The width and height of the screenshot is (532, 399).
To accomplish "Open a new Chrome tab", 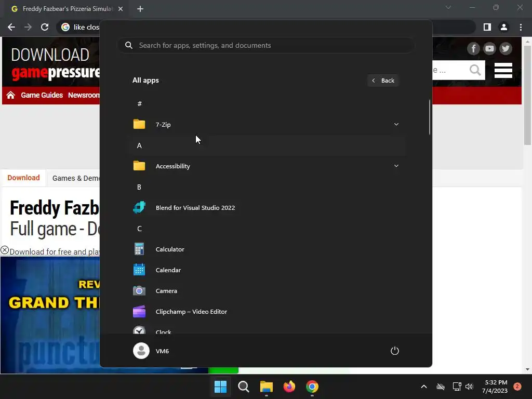I will (140, 9).
